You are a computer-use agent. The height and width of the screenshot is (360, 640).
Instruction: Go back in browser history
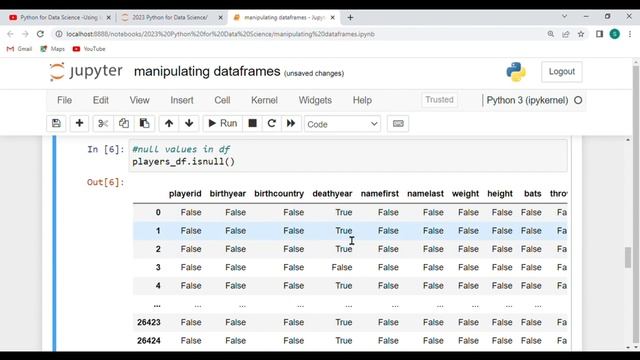10,34
